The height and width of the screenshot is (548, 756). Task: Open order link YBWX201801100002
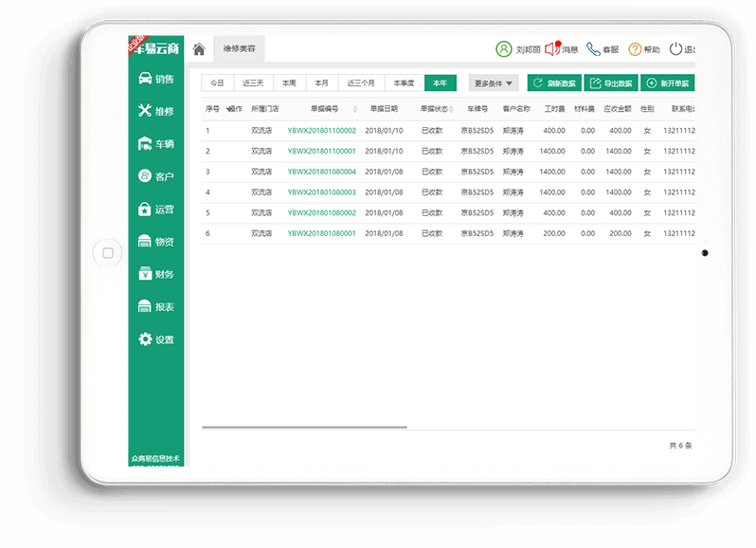point(321,131)
